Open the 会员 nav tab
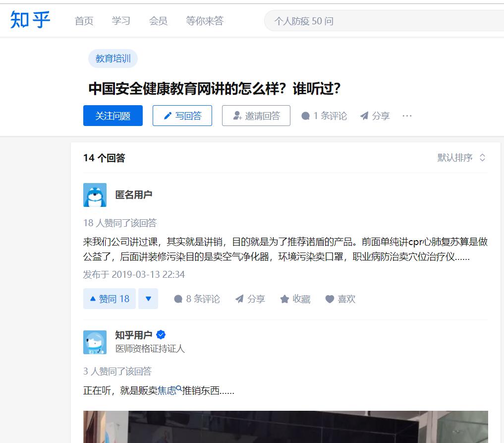The image size is (504, 443). coord(158,21)
